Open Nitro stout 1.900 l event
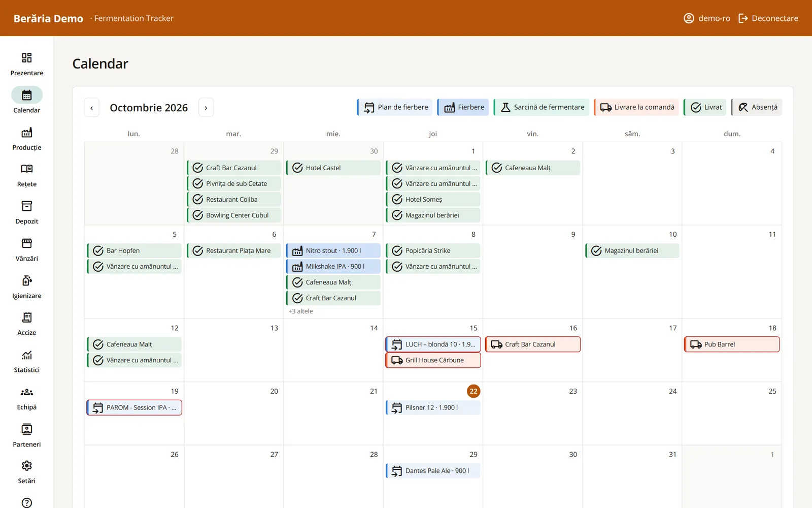 tap(333, 250)
